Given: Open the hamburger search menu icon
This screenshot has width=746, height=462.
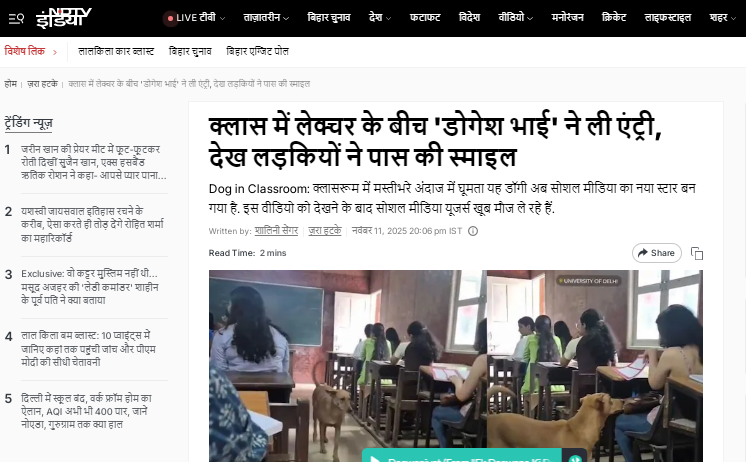Looking at the screenshot, I should point(15,18).
